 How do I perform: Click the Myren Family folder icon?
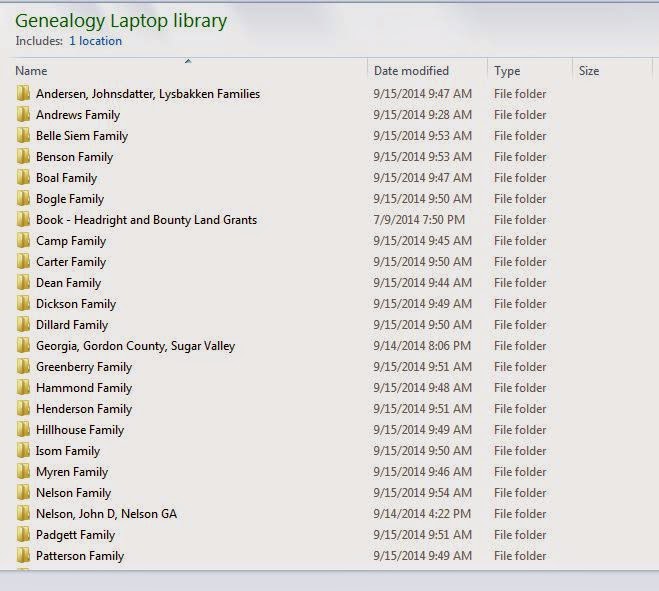tap(24, 472)
